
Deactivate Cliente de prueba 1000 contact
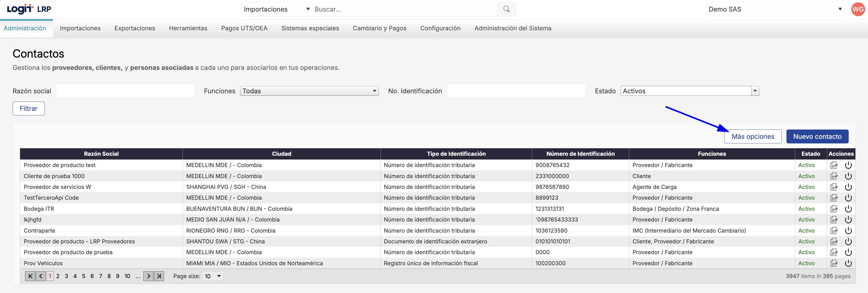[x=848, y=176]
